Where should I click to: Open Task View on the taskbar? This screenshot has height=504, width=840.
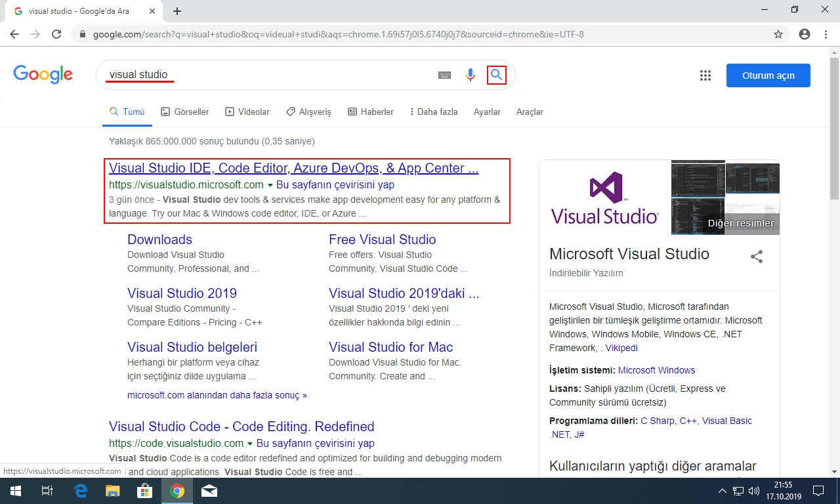point(47,491)
